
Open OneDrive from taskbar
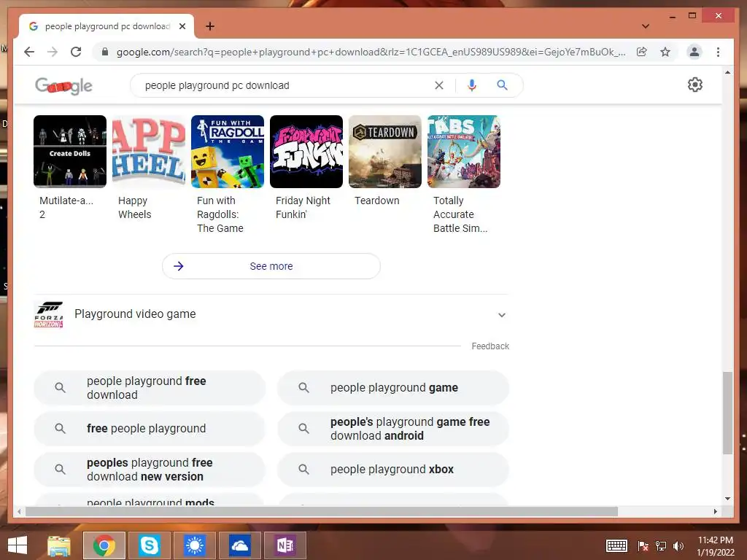point(239,545)
